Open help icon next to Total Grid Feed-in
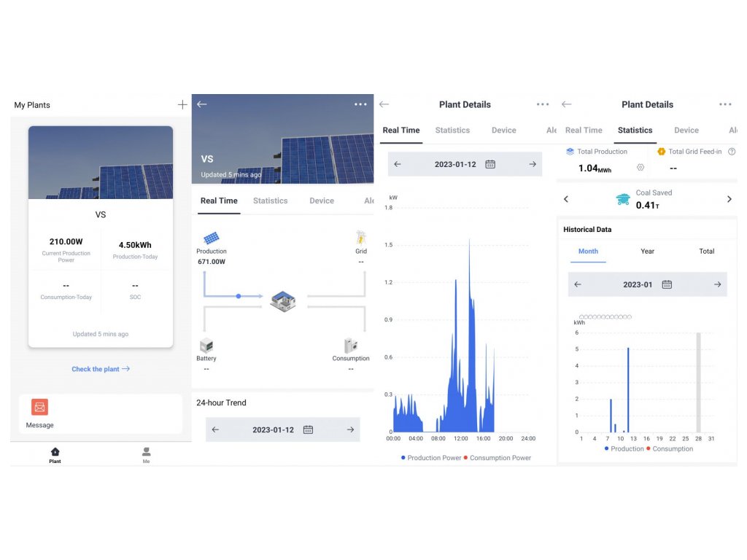 (732, 152)
